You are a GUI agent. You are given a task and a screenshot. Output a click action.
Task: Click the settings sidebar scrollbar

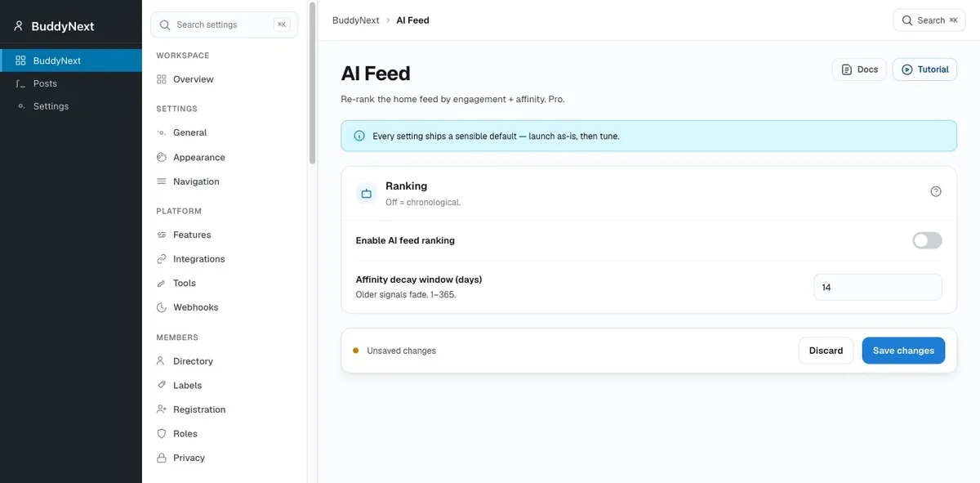tap(312, 82)
